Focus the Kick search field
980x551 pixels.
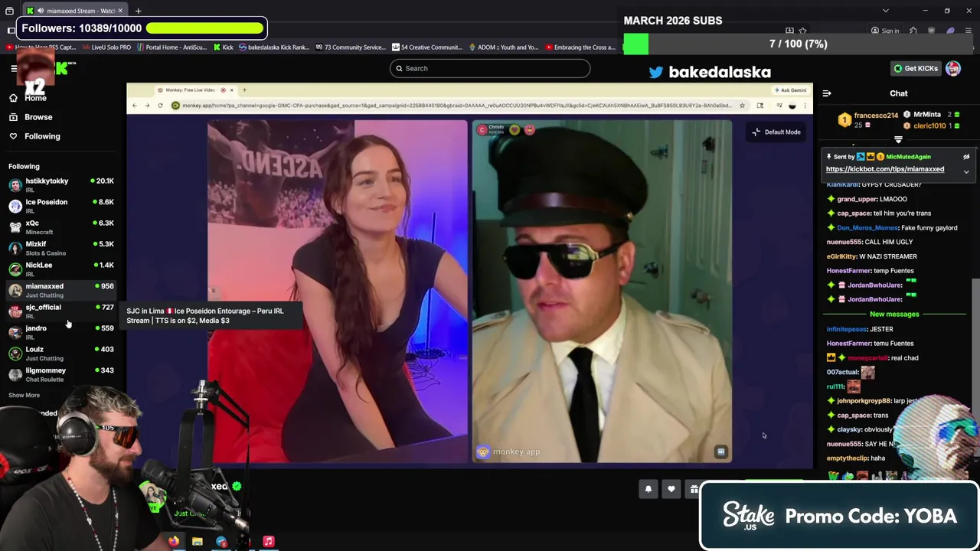490,68
